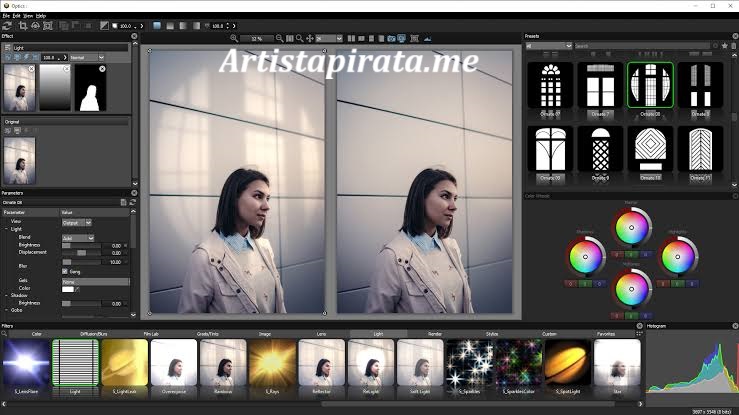Click the Presets search field

coord(642,46)
